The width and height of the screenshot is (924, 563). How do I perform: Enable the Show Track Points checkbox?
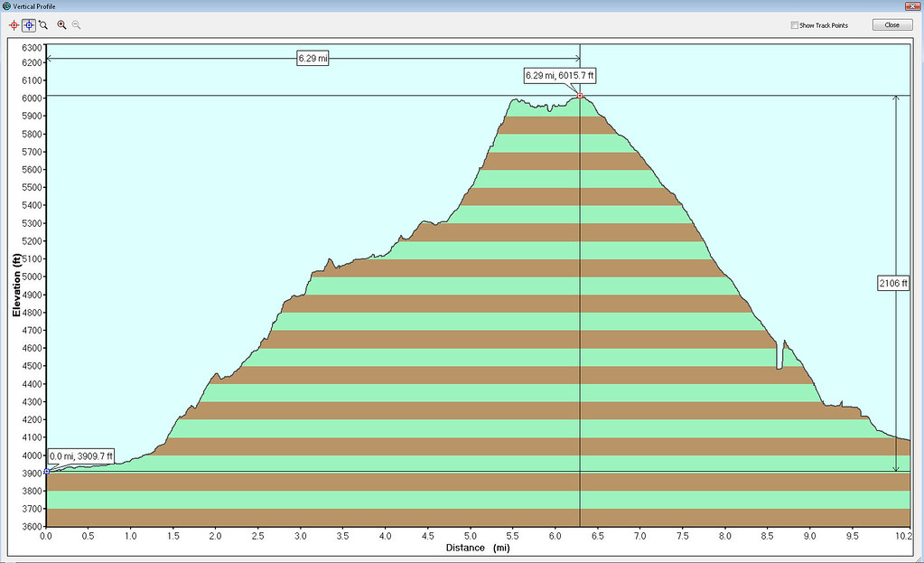click(x=793, y=25)
